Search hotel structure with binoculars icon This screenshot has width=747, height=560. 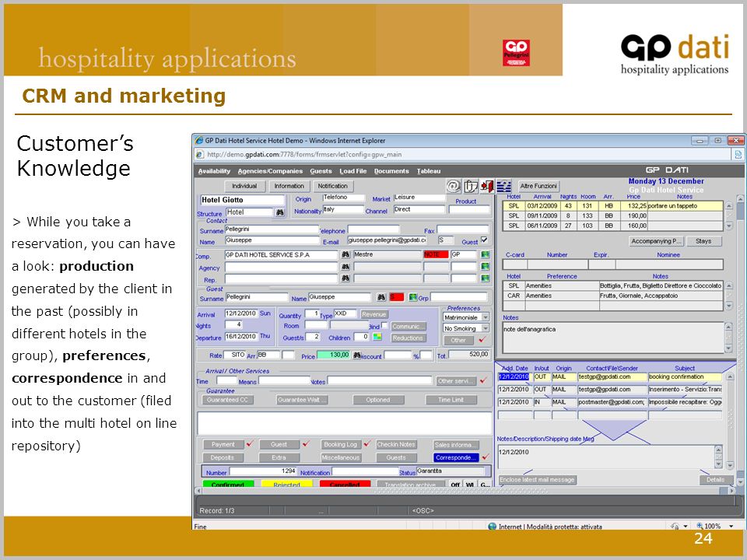[280, 212]
